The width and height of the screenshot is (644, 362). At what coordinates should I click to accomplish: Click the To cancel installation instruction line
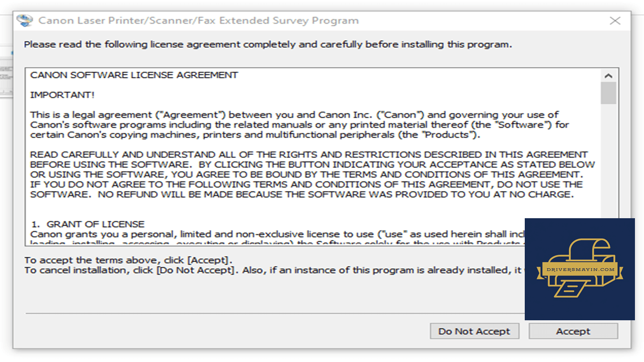275,270
